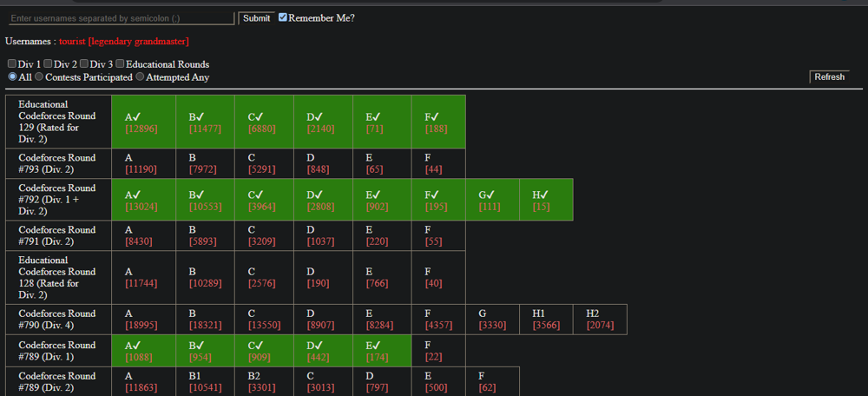Open solved problem E with [71] solves
868x396 pixels.
point(382,122)
